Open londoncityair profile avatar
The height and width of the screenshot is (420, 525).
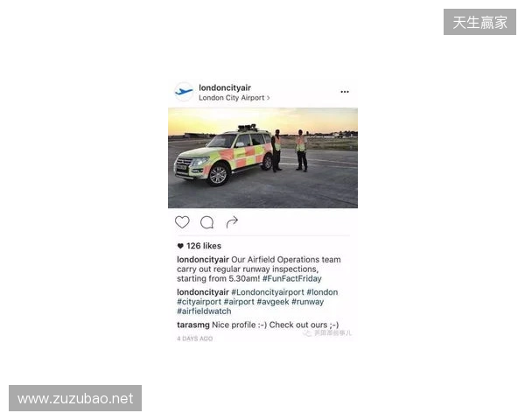[x=184, y=91]
